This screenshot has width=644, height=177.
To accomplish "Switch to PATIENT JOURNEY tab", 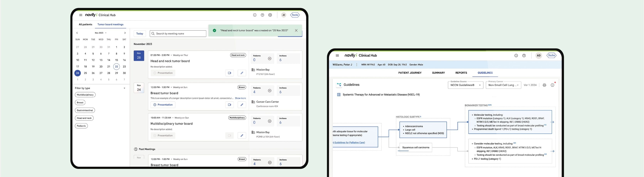I will 410,73.
